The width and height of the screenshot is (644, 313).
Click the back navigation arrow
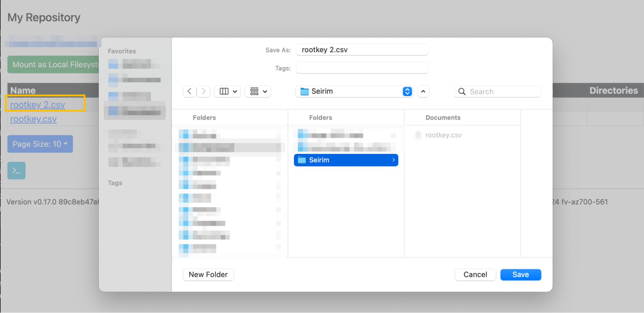tap(190, 92)
